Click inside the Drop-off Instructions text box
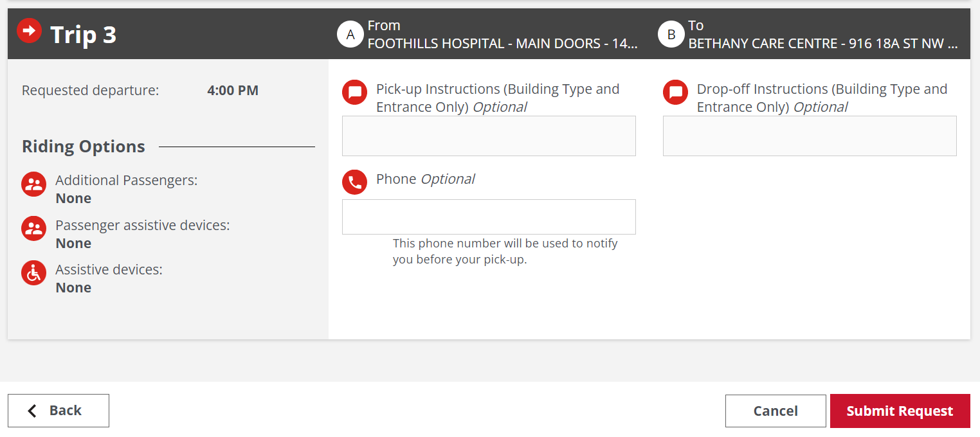This screenshot has height=437, width=980. coord(809,136)
